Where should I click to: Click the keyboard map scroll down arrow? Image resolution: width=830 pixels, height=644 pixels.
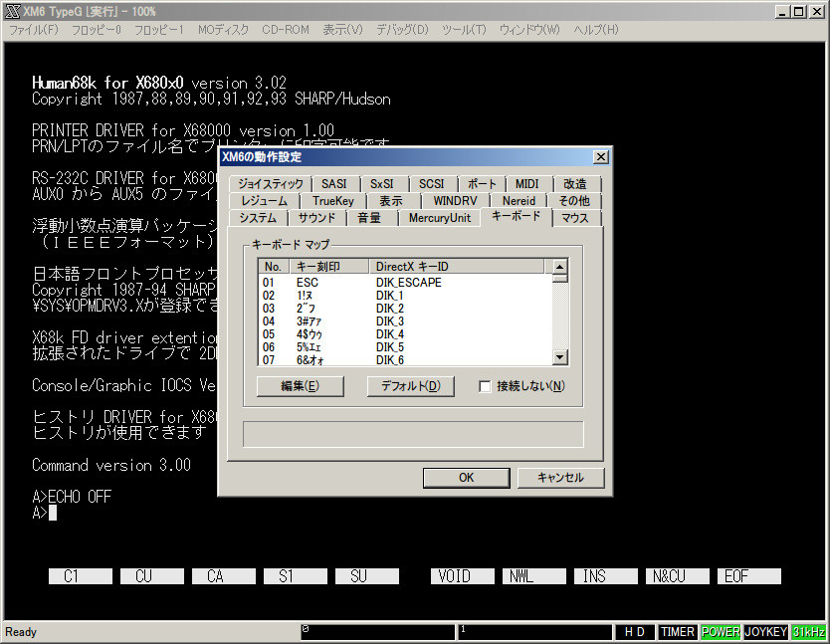coord(560,357)
